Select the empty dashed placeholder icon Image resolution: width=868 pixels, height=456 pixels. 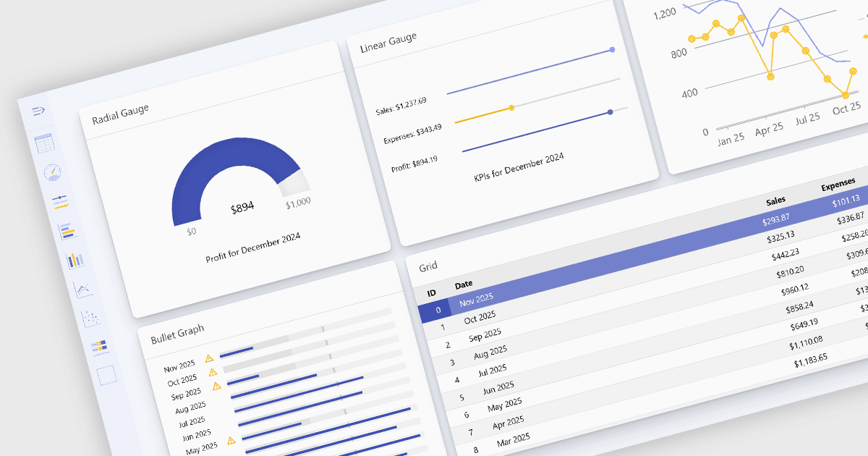[x=106, y=375]
